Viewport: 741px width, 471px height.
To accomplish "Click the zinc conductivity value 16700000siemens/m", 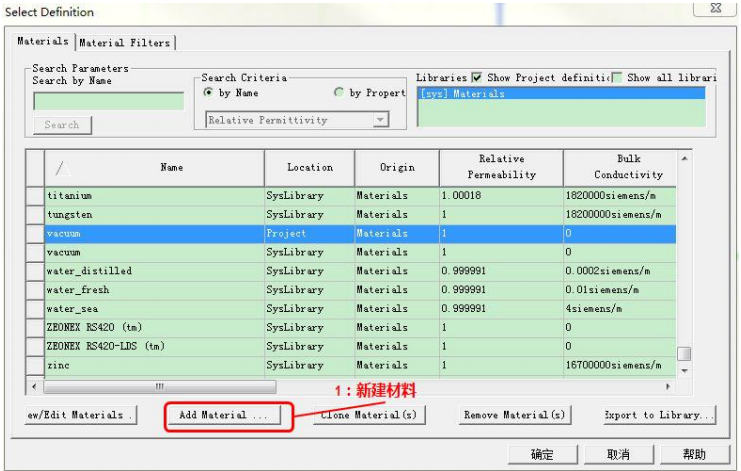I will pos(613,365).
